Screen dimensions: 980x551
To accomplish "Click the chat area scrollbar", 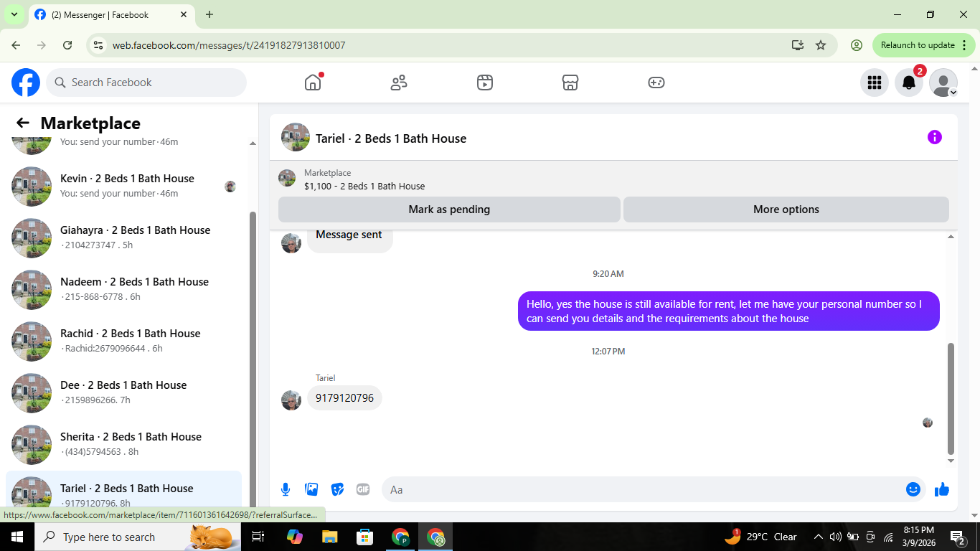I will click(951, 398).
